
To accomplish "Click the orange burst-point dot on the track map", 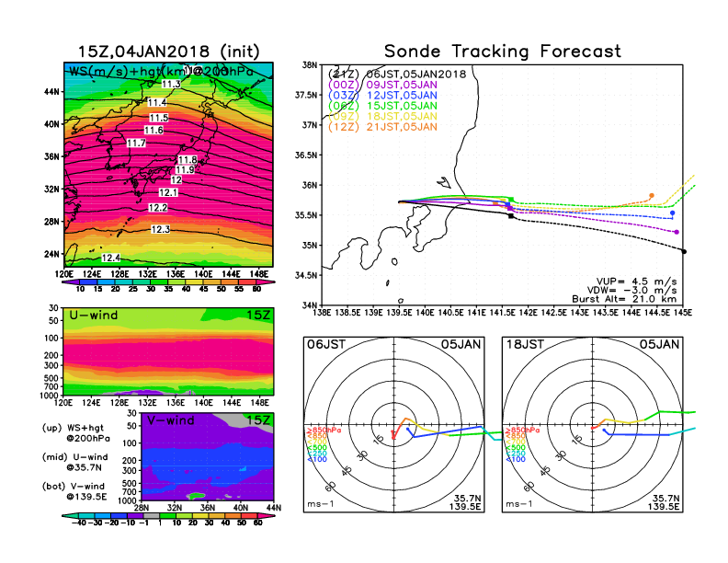I will pyautogui.click(x=652, y=196).
